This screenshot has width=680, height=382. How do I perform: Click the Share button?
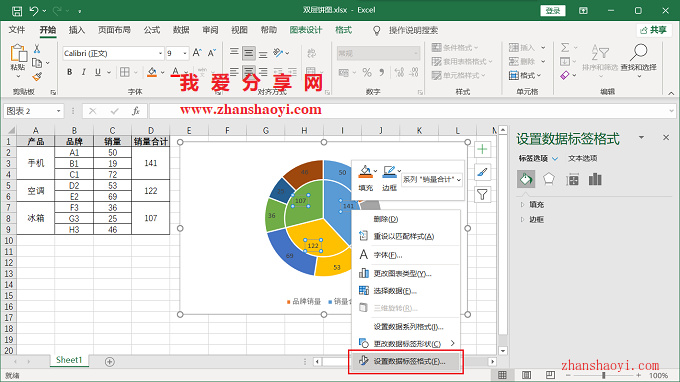click(x=654, y=30)
